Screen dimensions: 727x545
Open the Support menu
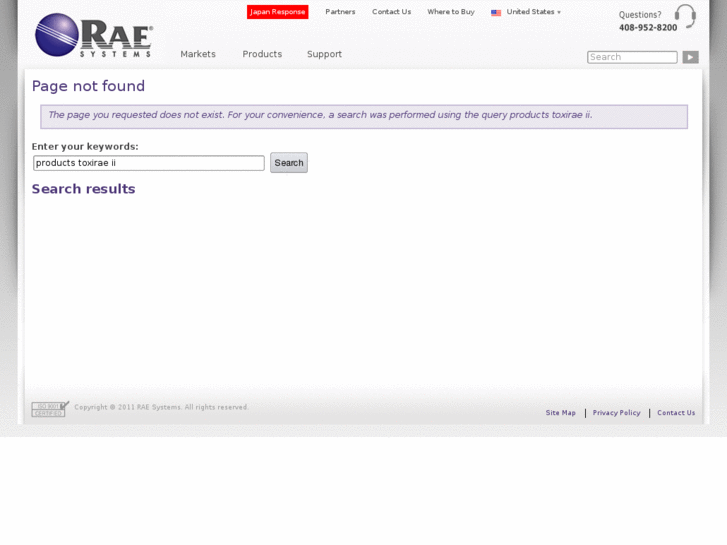tap(324, 54)
